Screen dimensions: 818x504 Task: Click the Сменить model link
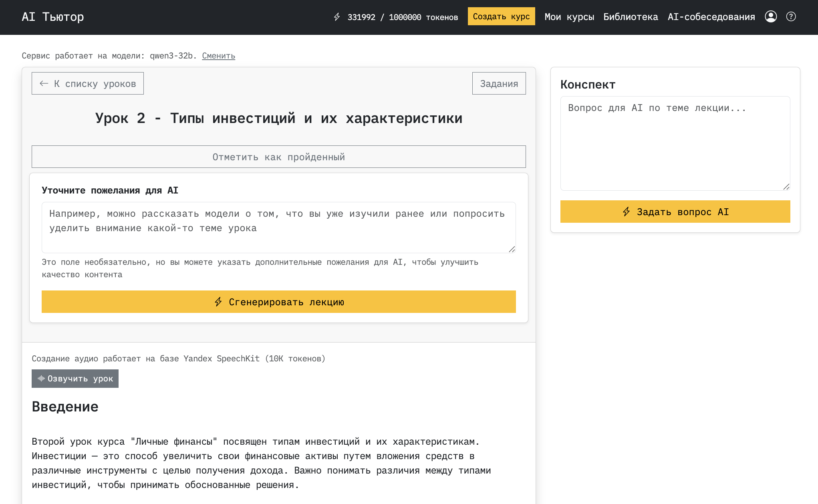218,56
